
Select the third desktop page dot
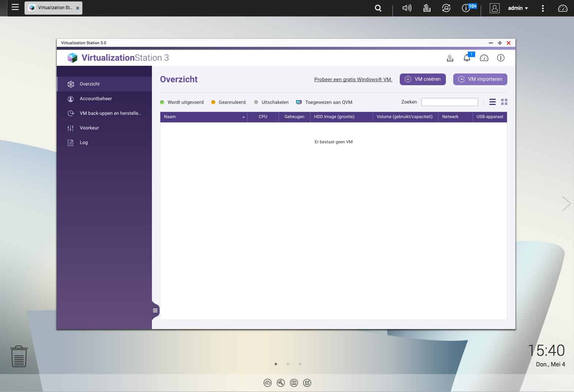(x=300, y=364)
